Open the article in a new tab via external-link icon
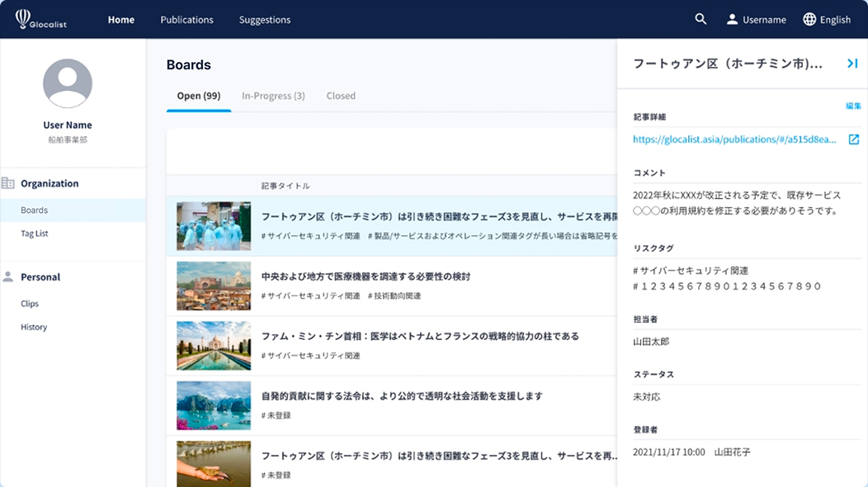868x487 pixels. [x=853, y=139]
